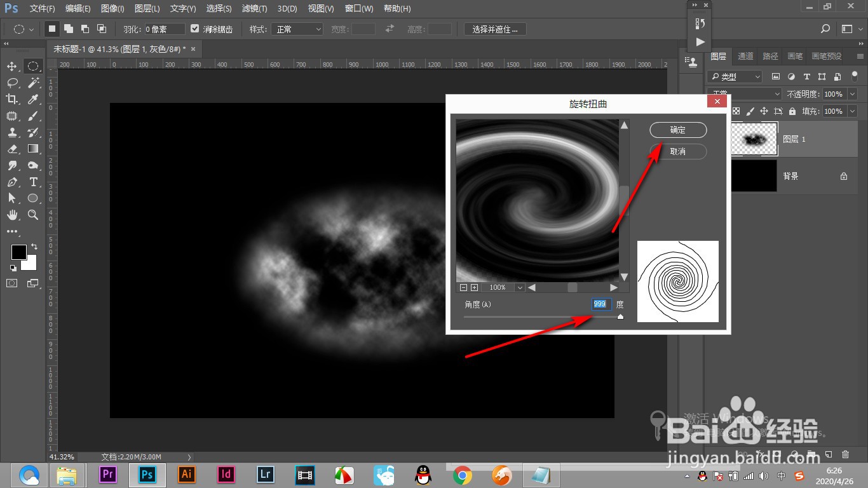Select the Clone Stamp tool
The image size is (868, 488).
tap(11, 132)
